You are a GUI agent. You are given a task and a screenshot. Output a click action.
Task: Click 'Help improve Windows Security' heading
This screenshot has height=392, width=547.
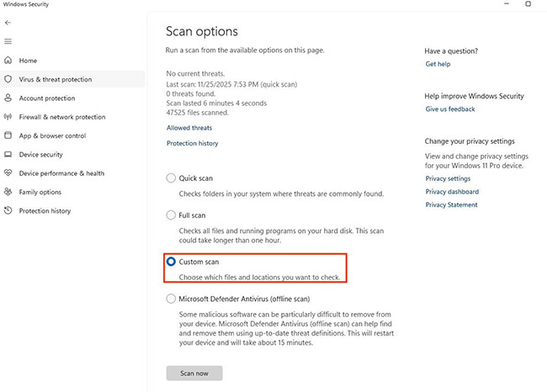coord(474,96)
